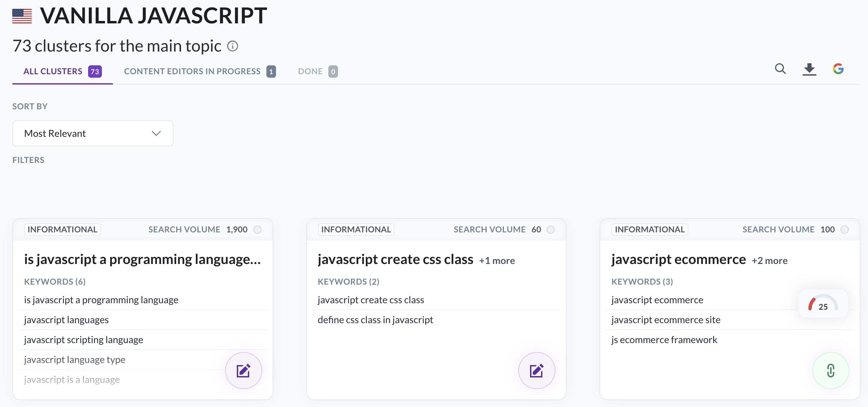Open content editor for programming language cluster
868x407 pixels.
[243, 371]
